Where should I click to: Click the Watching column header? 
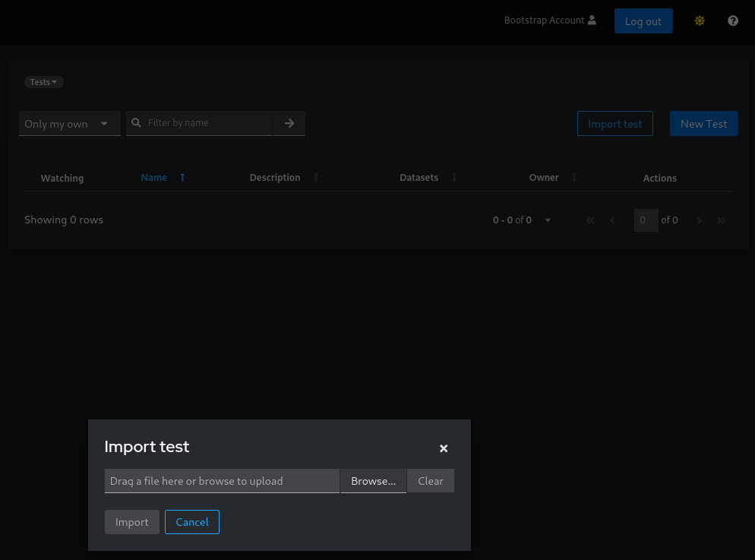click(x=62, y=178)
